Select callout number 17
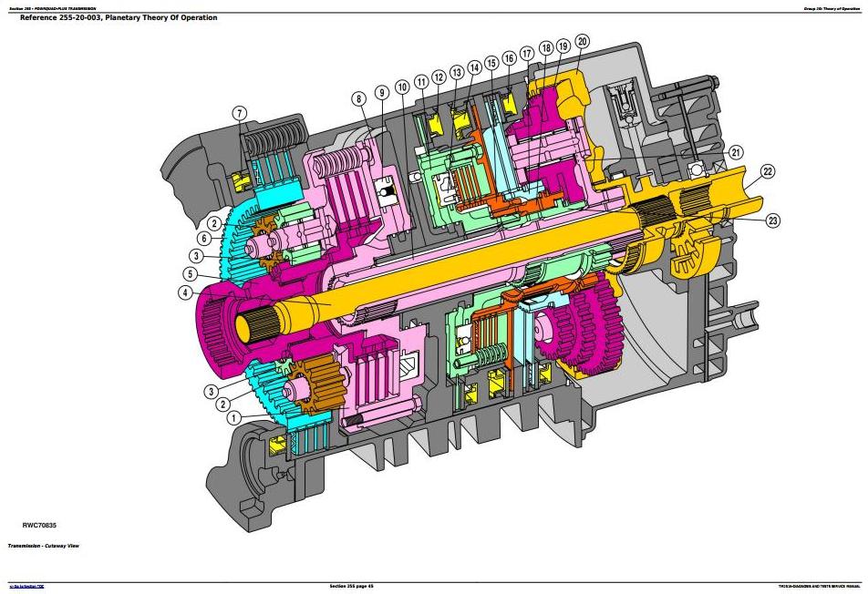Screen dimensions: 868x594 [527, 53]
